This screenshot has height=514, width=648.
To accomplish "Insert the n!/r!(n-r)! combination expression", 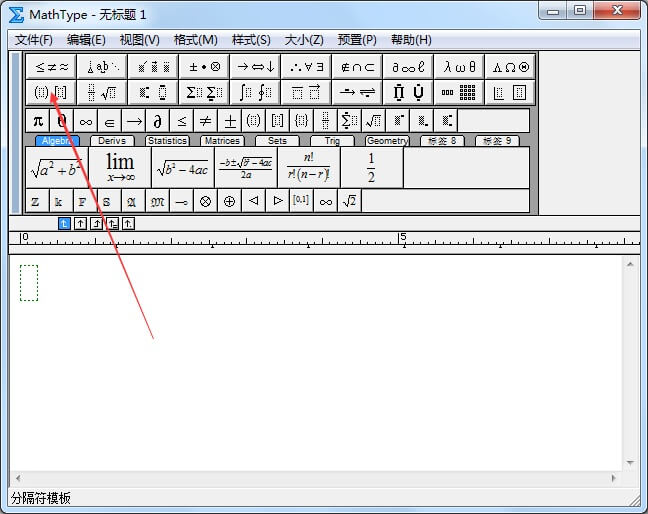I will coord(309,168).
